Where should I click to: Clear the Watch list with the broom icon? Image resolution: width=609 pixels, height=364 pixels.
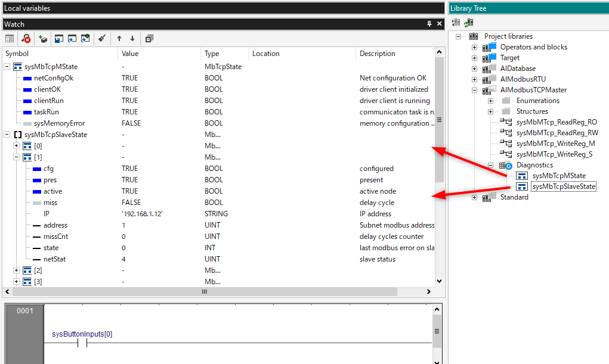[x=101, y=38]
